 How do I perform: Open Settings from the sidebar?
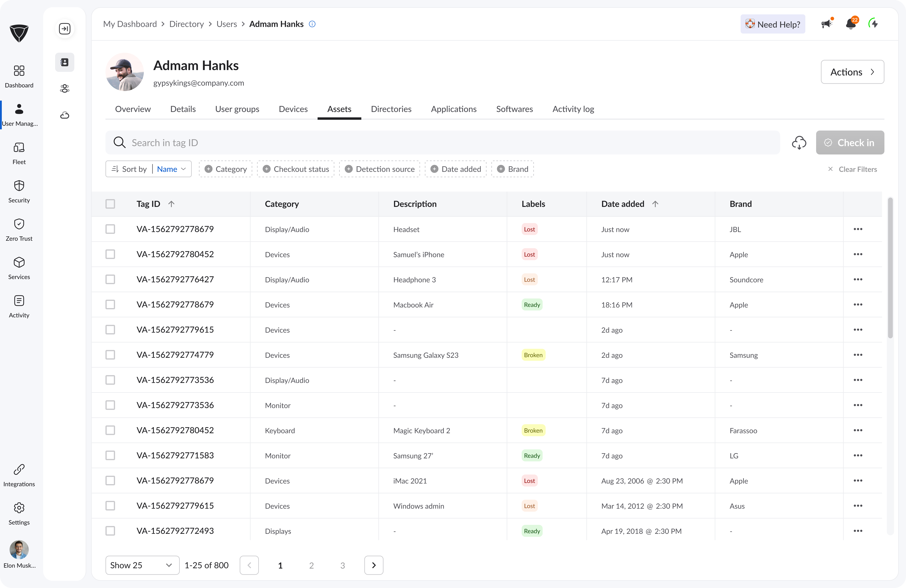[19, 514]
